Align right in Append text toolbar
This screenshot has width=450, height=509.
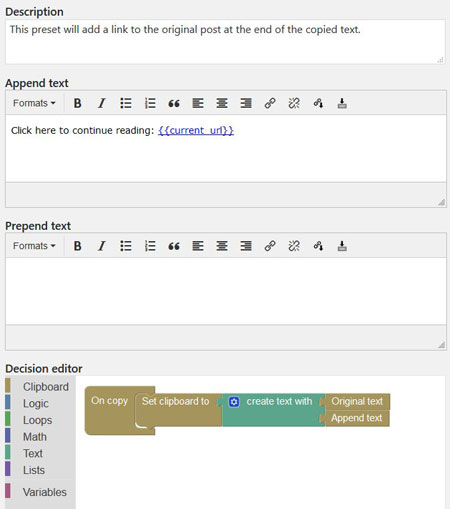coord(246,103)
